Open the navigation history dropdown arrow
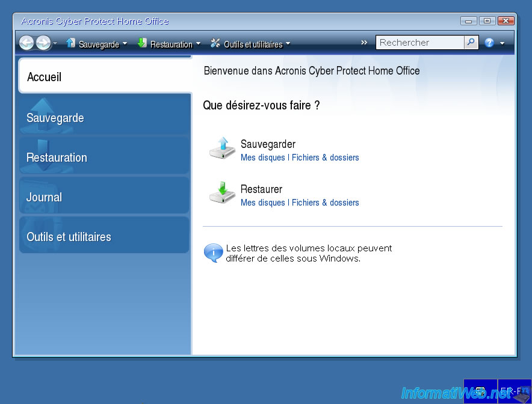This screenshot has height=404, width=532. tap(55, 44)
